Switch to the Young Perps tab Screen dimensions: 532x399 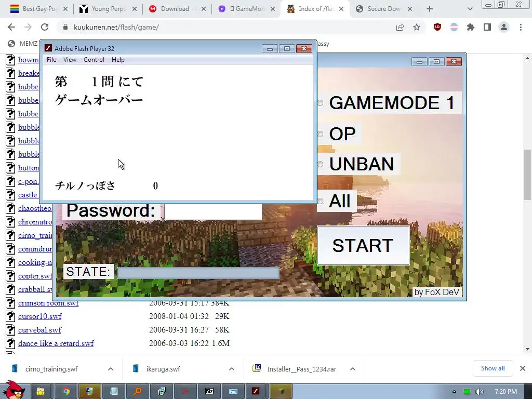(x=108, y=9)
